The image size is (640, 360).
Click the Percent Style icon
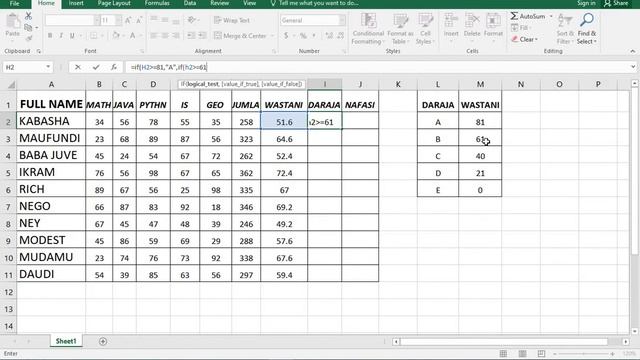303,36
